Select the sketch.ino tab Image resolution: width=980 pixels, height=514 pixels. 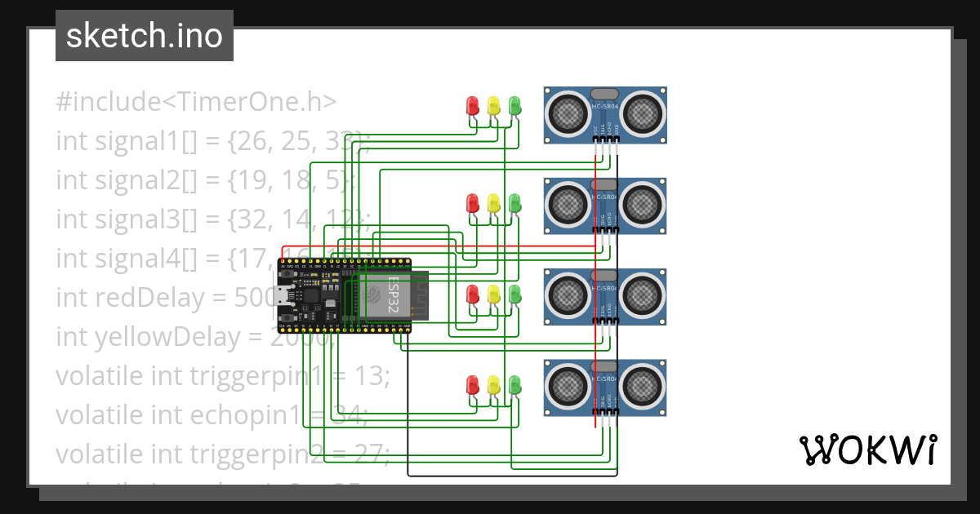(144, 36)
